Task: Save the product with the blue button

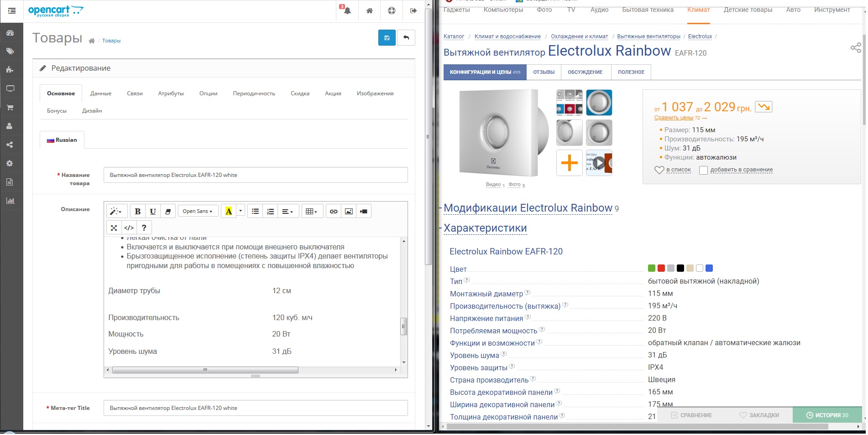Action: [387, 37]
